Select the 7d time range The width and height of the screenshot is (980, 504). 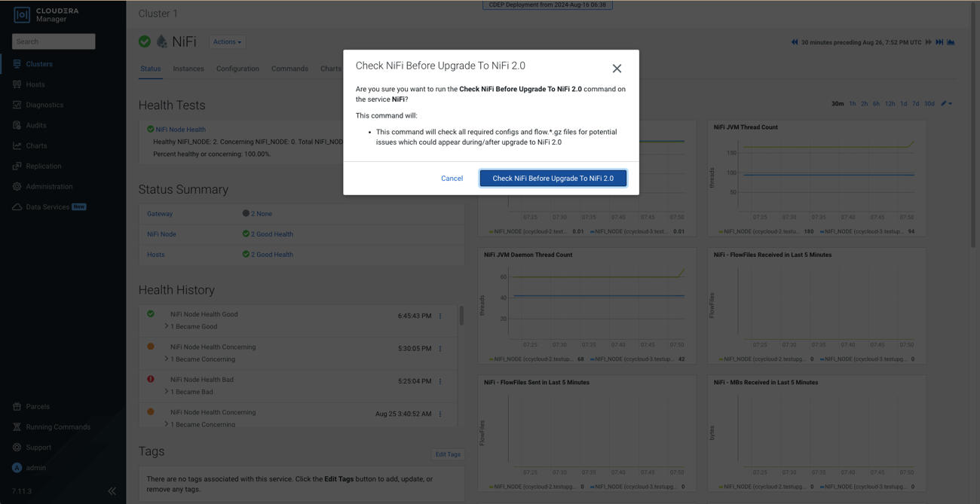915,104
